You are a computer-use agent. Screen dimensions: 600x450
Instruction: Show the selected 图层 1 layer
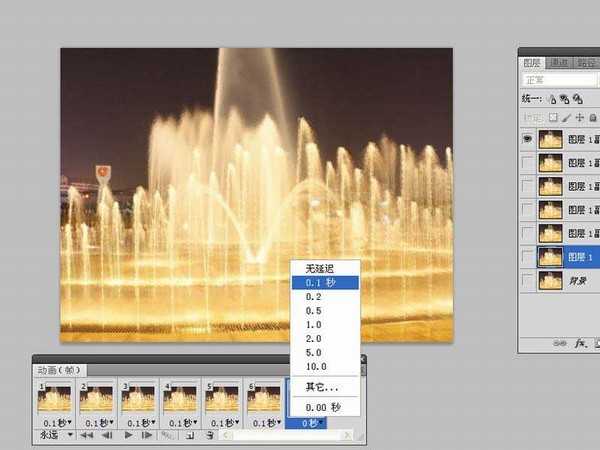(x=527, y=256)
